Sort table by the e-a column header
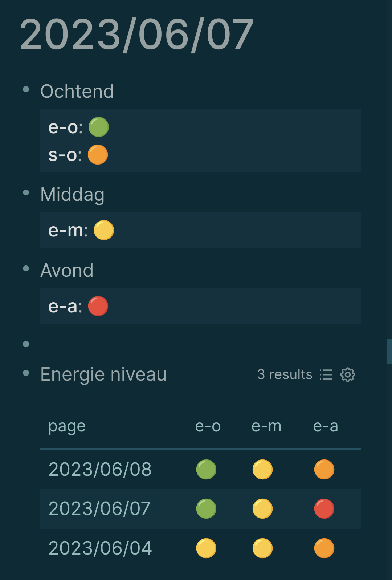 coord(326,426)
